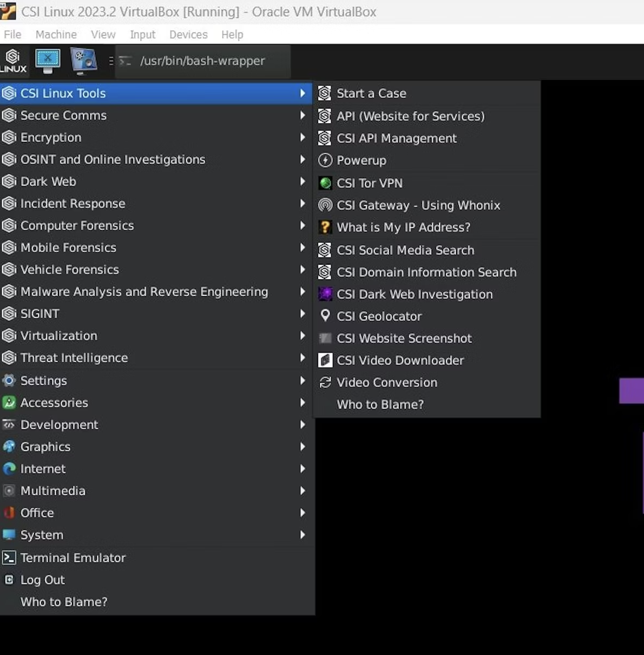This screenshot has height=655, width=644.
Task: Click the Settings gear icon
Action: (9, 381)
